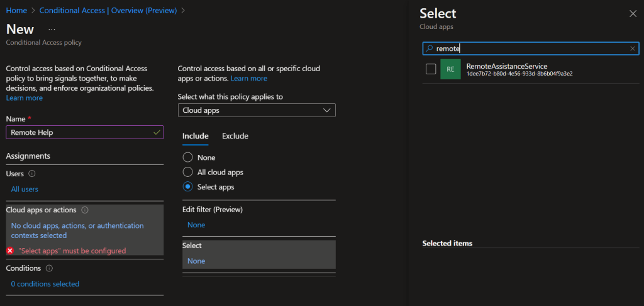644x306 pixels.
Task: Click info icon next to Conditions
Action: (x=49, y=268)
